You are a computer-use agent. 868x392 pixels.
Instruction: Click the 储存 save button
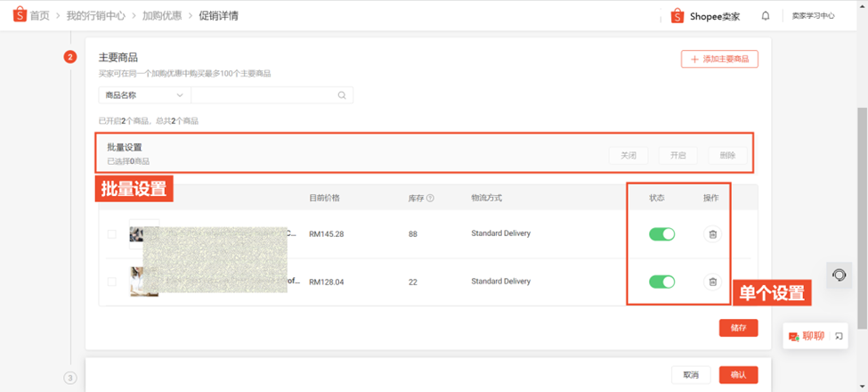click(x=738, y=328)
